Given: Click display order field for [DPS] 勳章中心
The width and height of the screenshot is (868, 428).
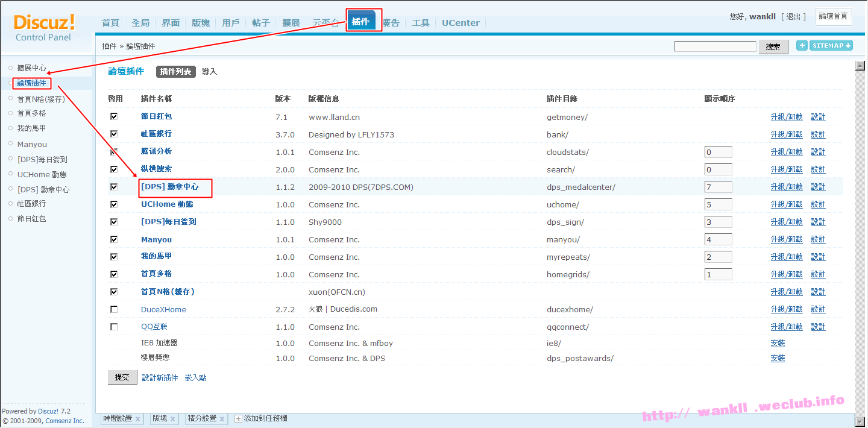Looking at the screenshot, I should [718, 187].
